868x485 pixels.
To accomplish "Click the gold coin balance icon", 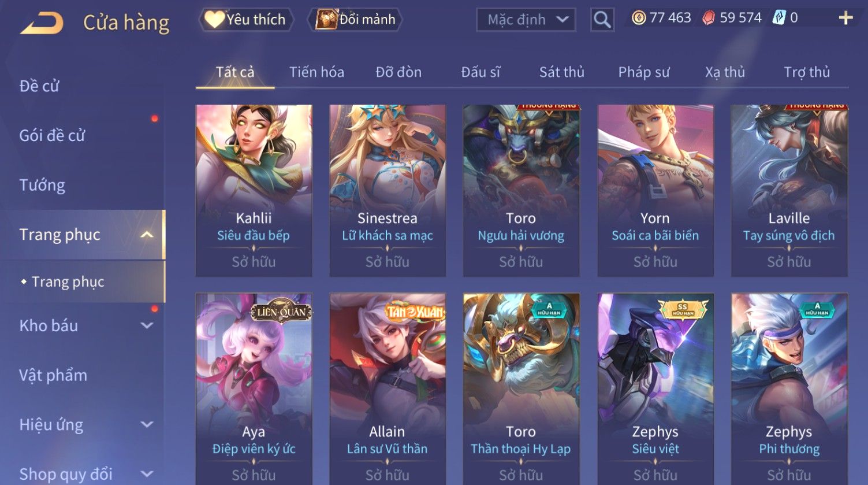I will 639,18.
